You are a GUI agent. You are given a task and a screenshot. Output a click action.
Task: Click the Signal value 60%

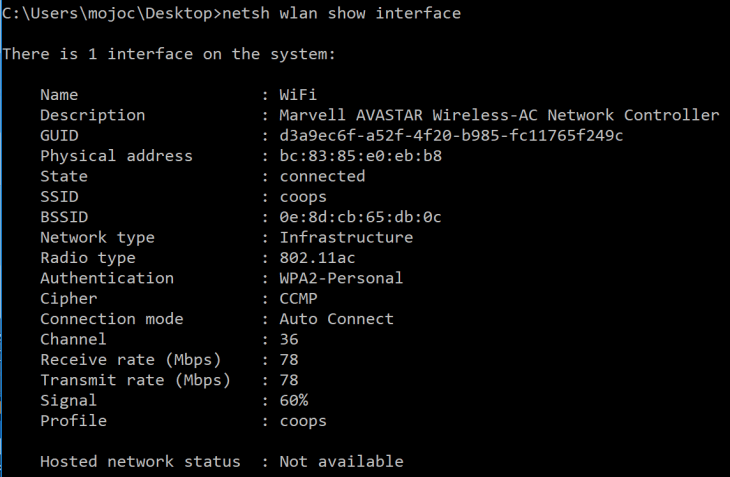click(294, 400)
